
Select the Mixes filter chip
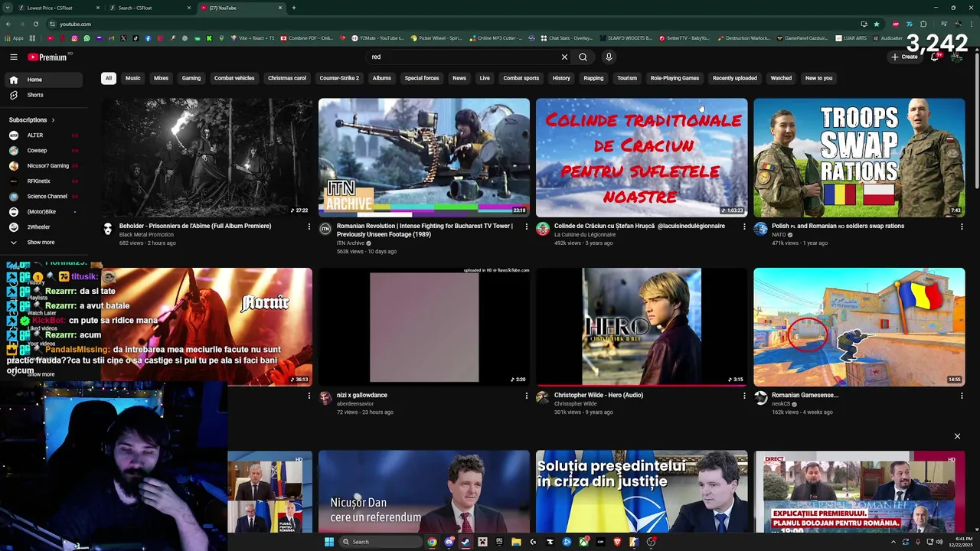point(161,78)
